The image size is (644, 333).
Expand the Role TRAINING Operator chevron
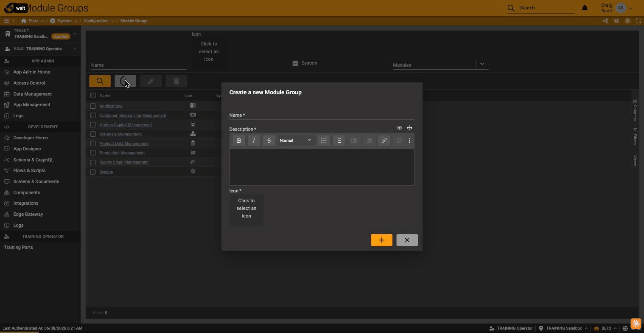pos(75,49)
